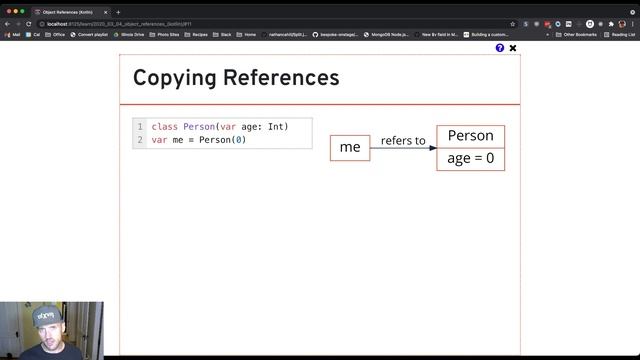Open the Office bookmarks folder

(x=55, y=35)
